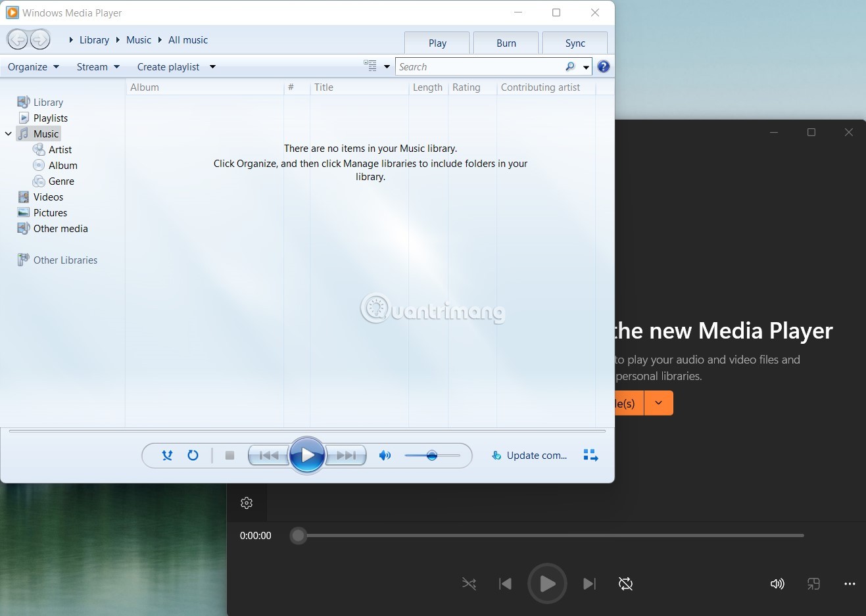
Task: Sort by the Rating column header
Action: click(472, 87)
